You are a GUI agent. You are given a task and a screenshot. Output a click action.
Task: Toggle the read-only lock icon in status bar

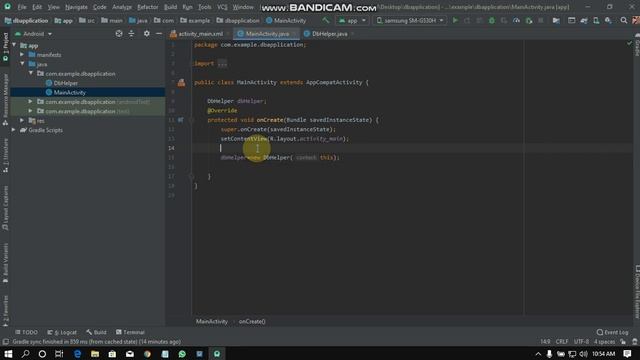tap(623, 342)
